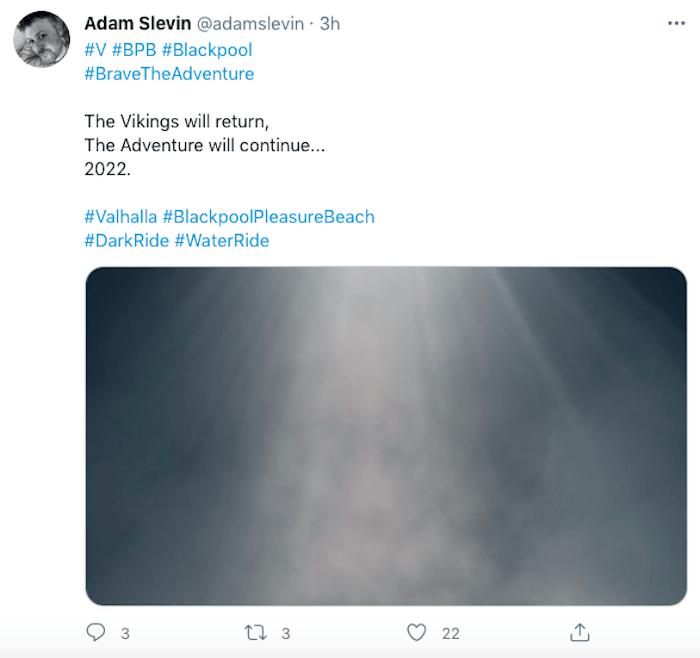Image resolution: width=700 pixels, height=658 pixels.
Task: Open the #BraveTheAdventure hashtag
Action: [x=169, y=73]
